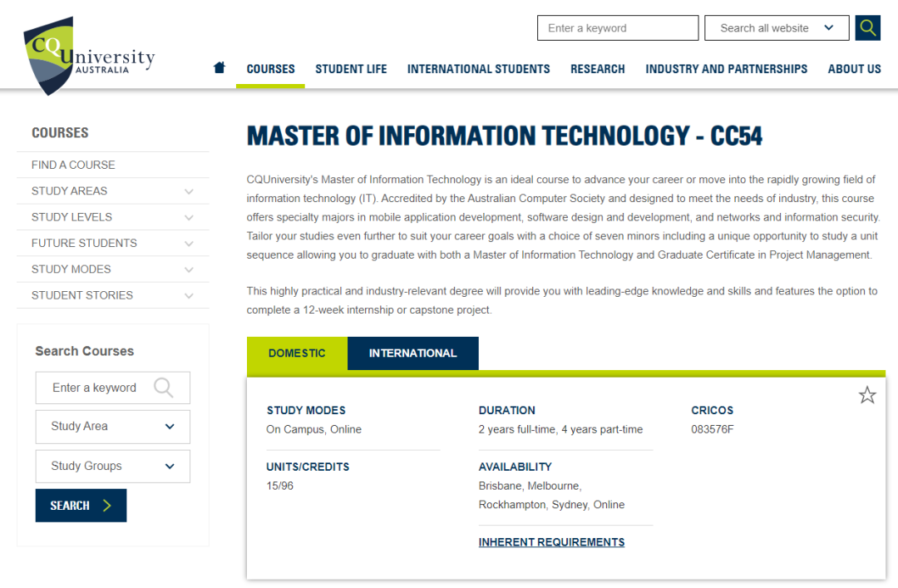Click the magnifier icon in Search Courses field
Viewport: 898px width, 588px height.
pos(163,388)
